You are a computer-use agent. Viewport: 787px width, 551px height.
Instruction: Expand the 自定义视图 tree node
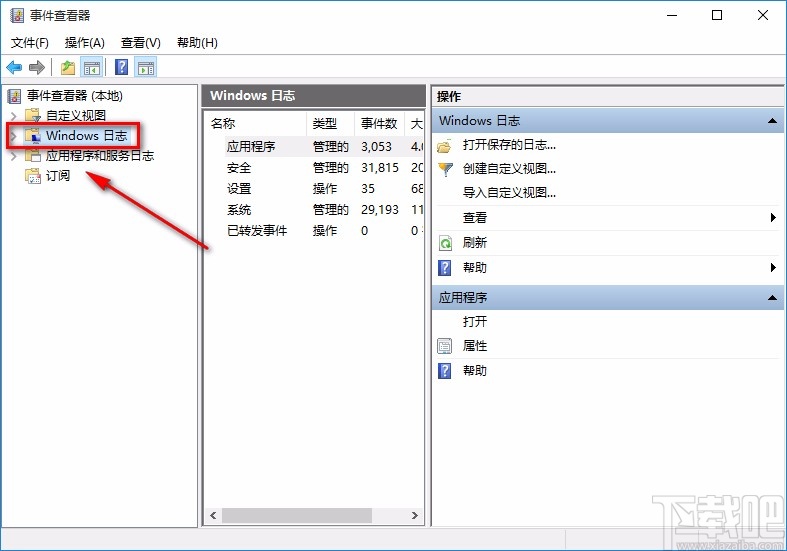[14, 116]
